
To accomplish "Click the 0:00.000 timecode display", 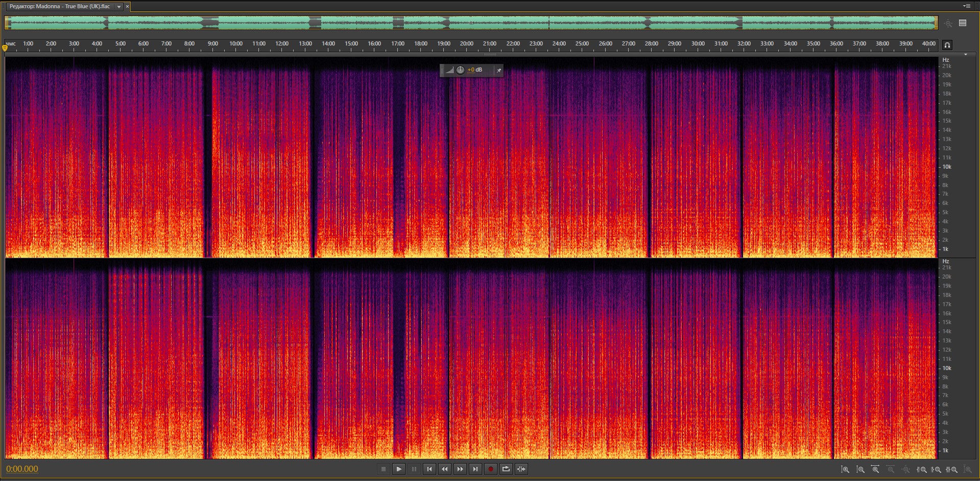I will point(22,469).
